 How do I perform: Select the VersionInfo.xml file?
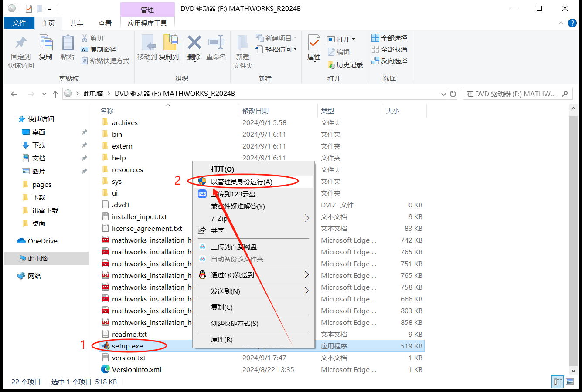pos(136,369)
